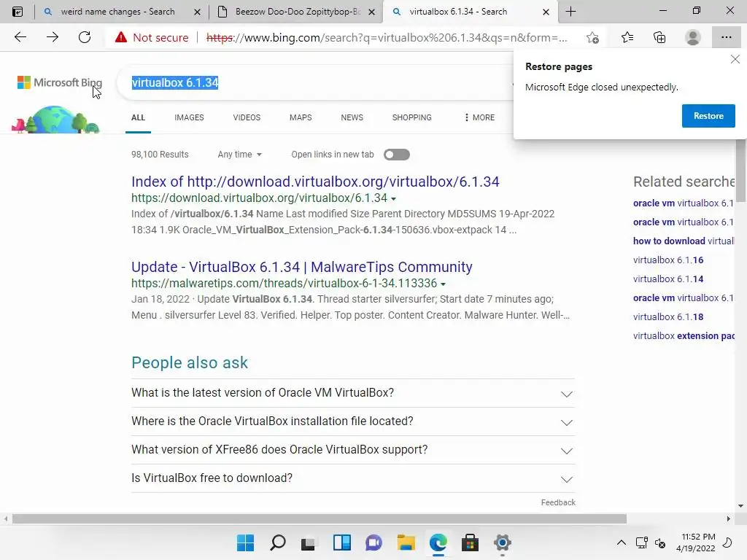Expand XFree86 version support question
This screenshot has height=560, width=747.
point(353,450)
